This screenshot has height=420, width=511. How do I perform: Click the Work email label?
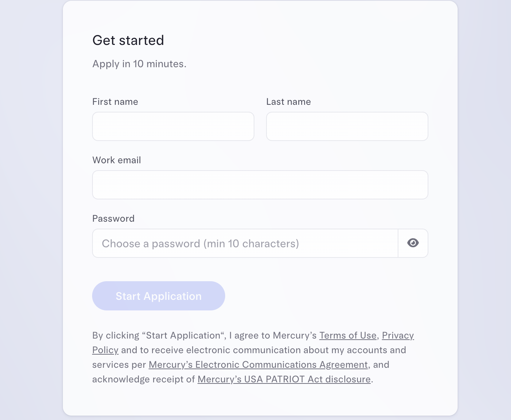click(117, 160)
